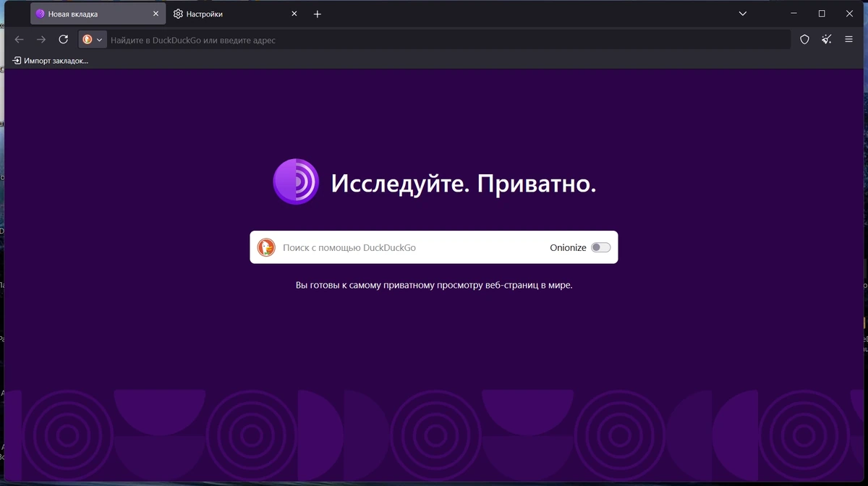Click the Tor Browser onion logo

(x=296, y=182)
